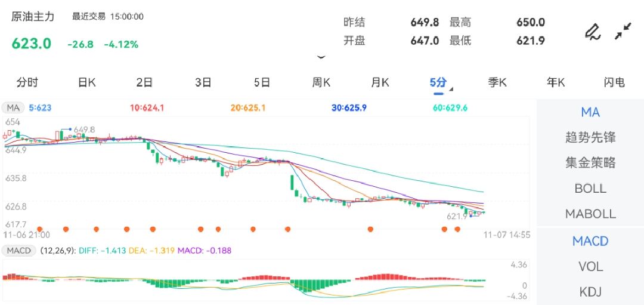Click the first orange event dot on timeline

pos(39,229)
